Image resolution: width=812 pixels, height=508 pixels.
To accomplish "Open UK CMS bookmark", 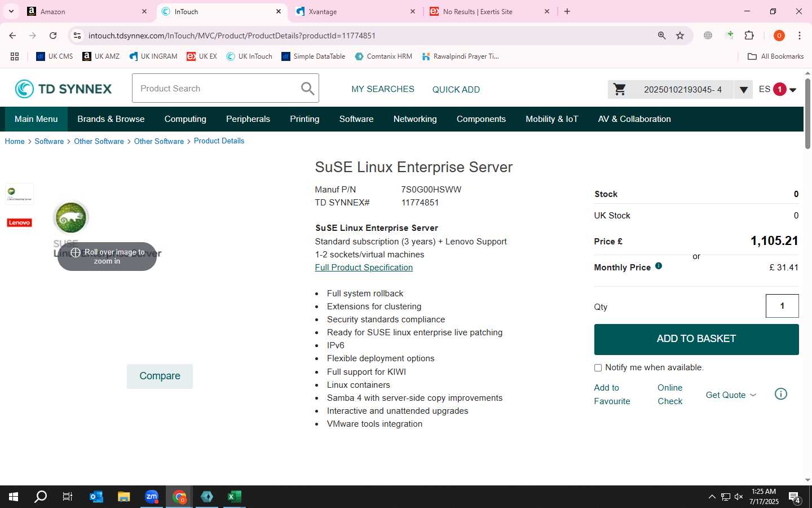I will pos(55,56).
